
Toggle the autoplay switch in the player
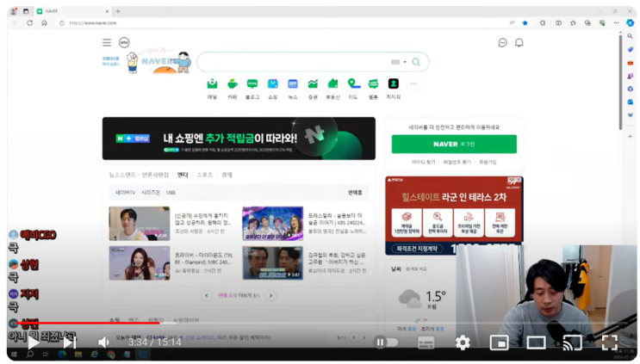(x=386, y=342)
